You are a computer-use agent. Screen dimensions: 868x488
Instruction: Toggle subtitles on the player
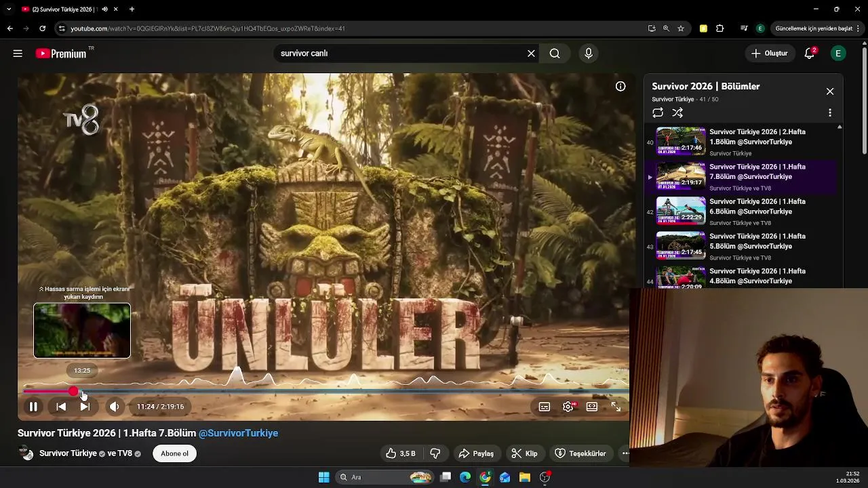click(x=545, y=407)
